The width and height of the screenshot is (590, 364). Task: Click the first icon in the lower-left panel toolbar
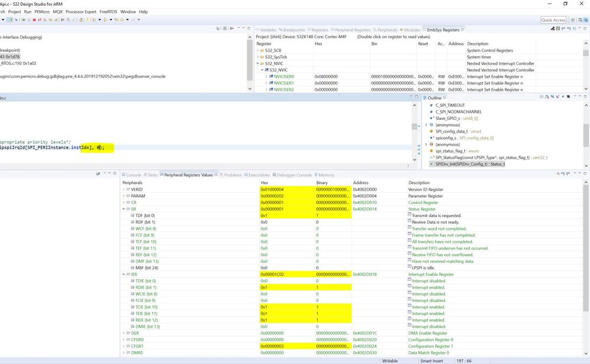click(x=98, y=173)
